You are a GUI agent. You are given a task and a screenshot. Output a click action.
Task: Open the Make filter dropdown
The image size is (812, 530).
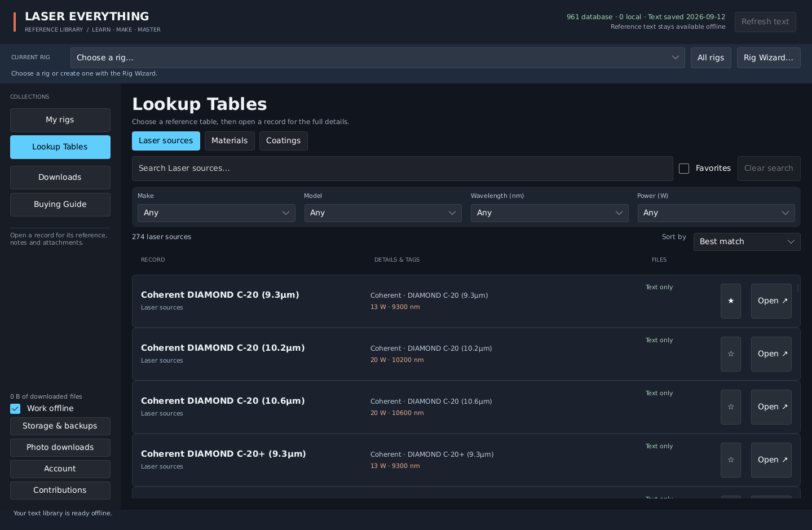click(217, 213)
